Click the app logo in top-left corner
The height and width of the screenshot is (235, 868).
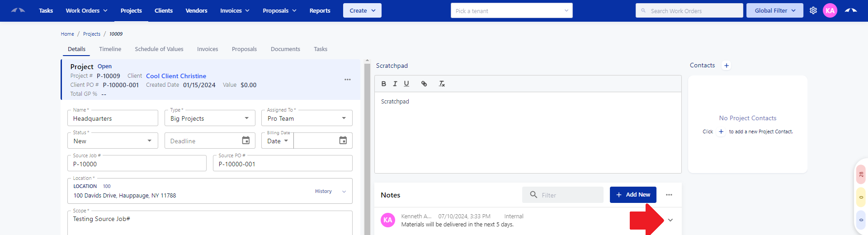[x=18, y=10]
